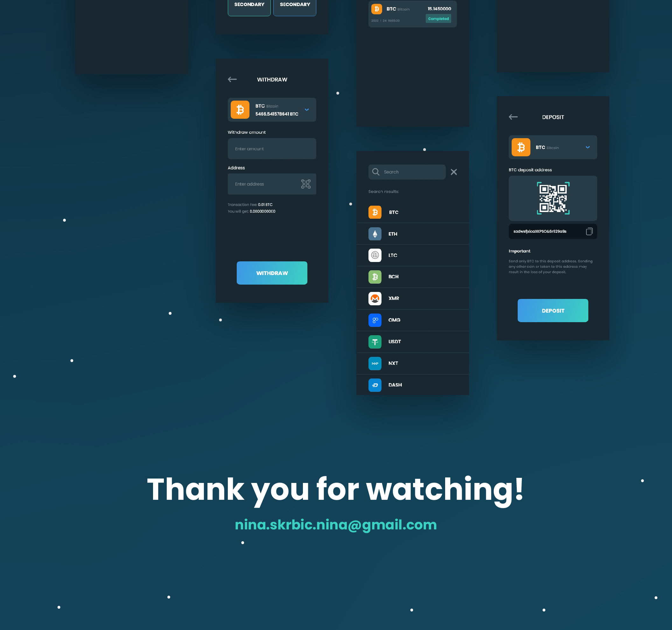Click the WITHDRAW button

click(272, 273)
